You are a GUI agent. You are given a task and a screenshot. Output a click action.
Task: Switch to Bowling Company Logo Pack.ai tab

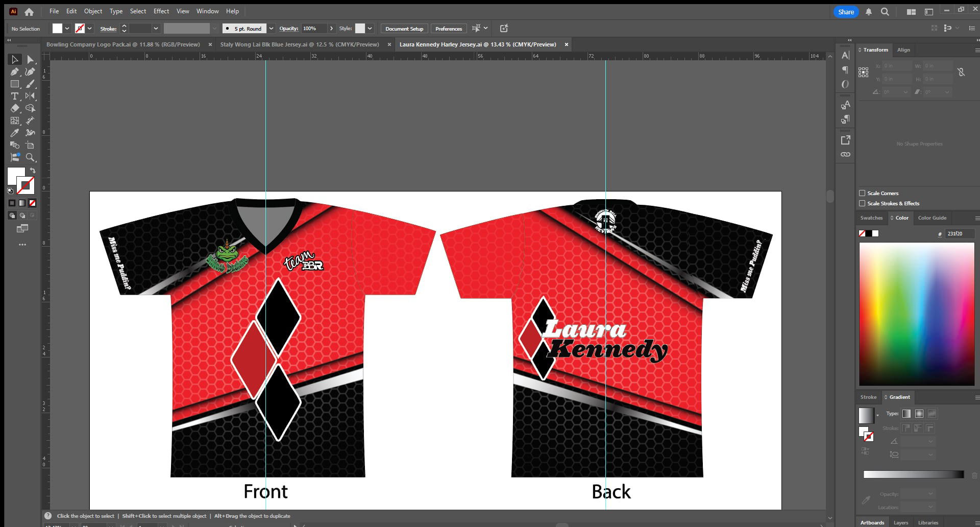(x=123, y=44)
